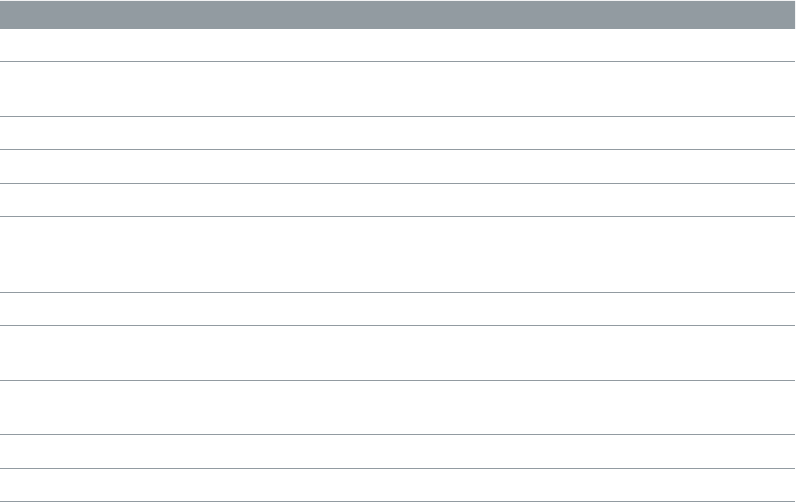Click the last empty row of the table

(398, 485)
